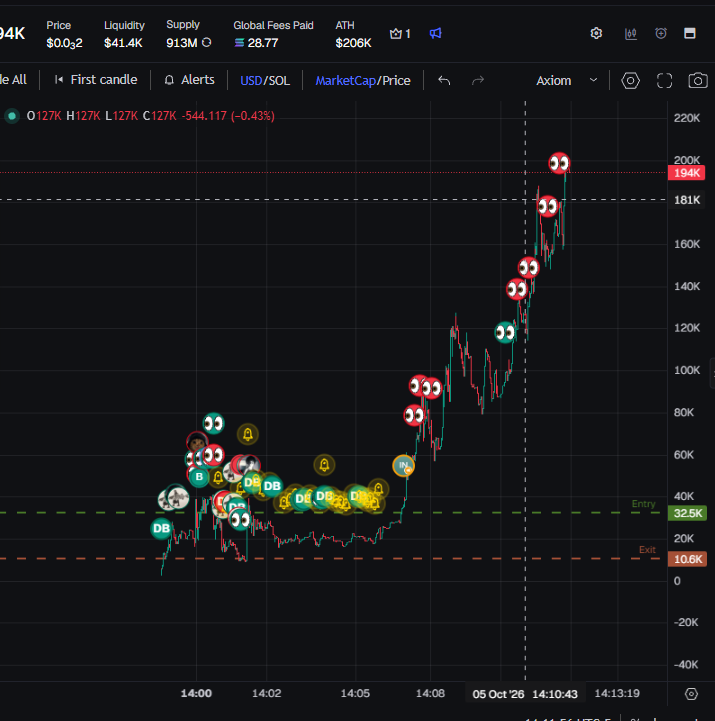
Task: Click the add-alarm clock icon
Action: 661,33
